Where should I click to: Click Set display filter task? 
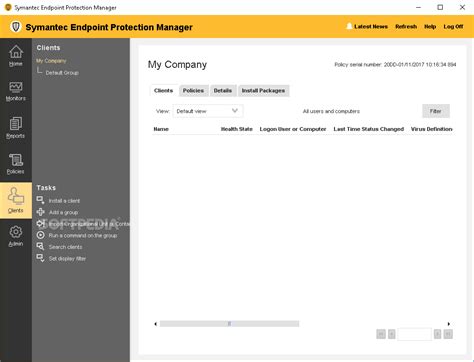tap(67, 259)
